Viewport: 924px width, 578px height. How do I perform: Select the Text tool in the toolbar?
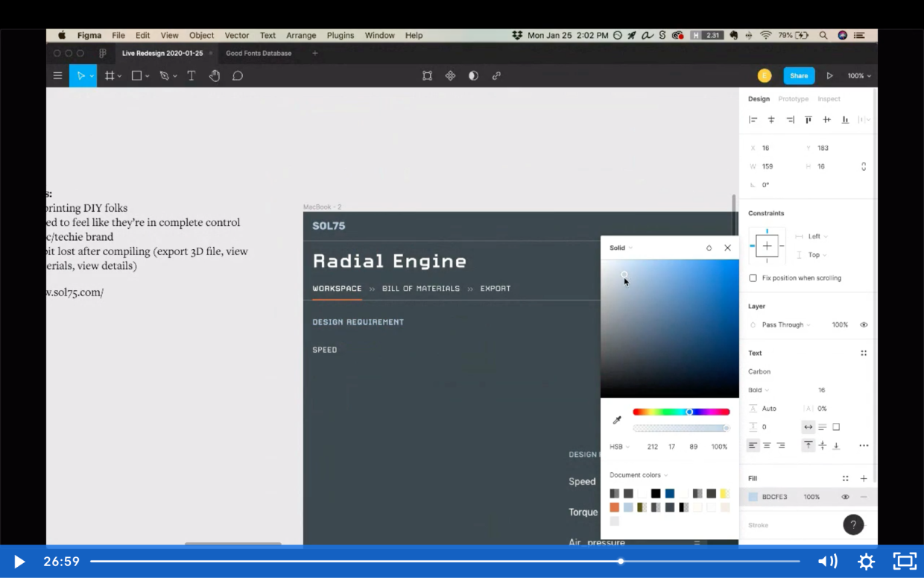tap(191, 75)
